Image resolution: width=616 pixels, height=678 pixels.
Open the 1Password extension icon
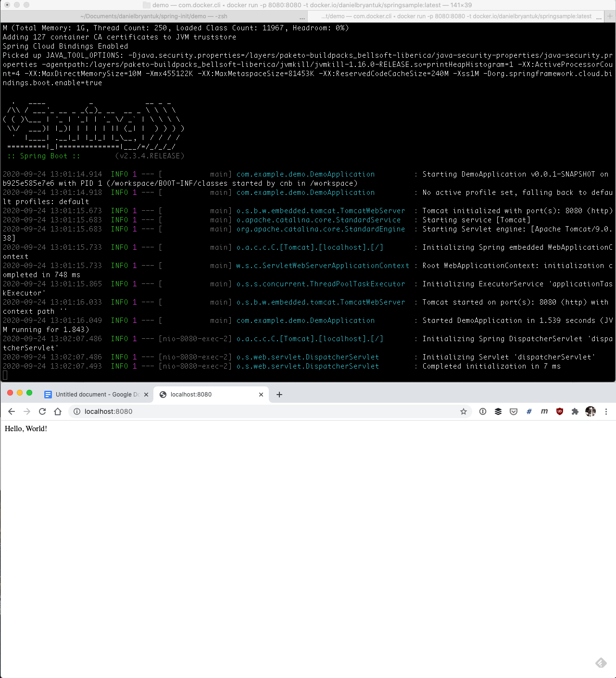click(483, 411)
